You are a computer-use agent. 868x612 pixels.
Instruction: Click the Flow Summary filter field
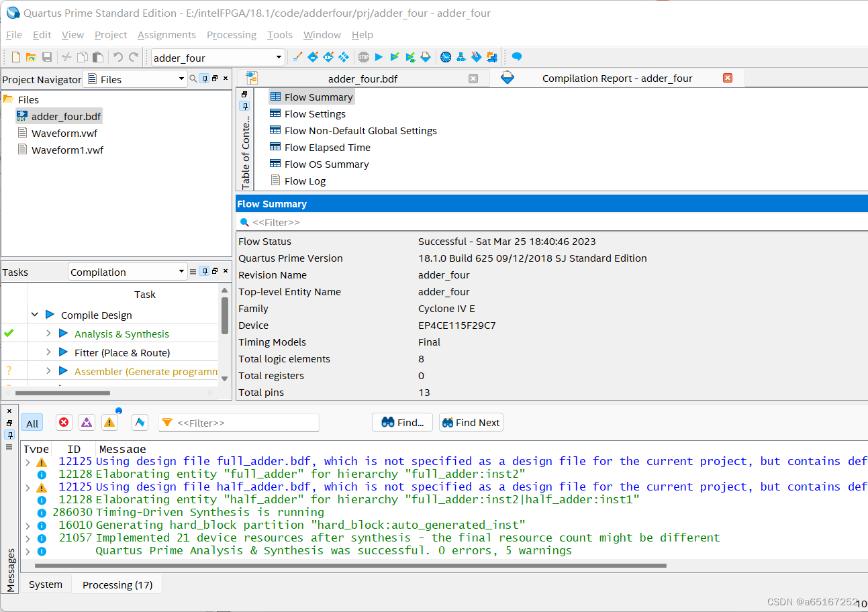[550, 222]
